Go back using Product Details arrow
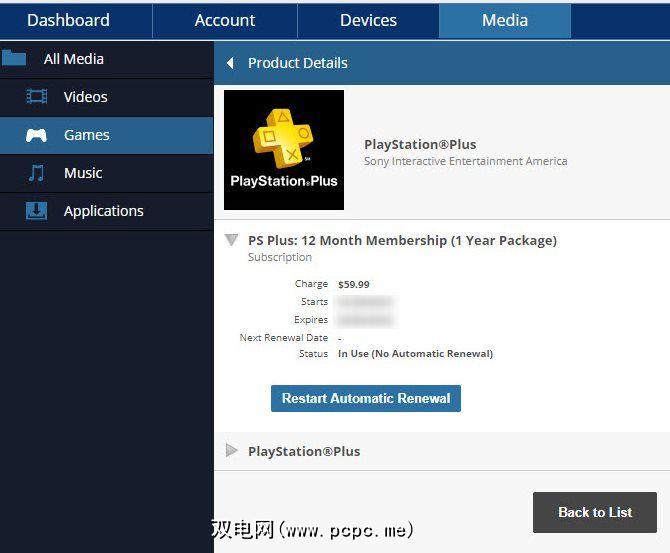This screenshot has width=670, height=553. (230, 63)
